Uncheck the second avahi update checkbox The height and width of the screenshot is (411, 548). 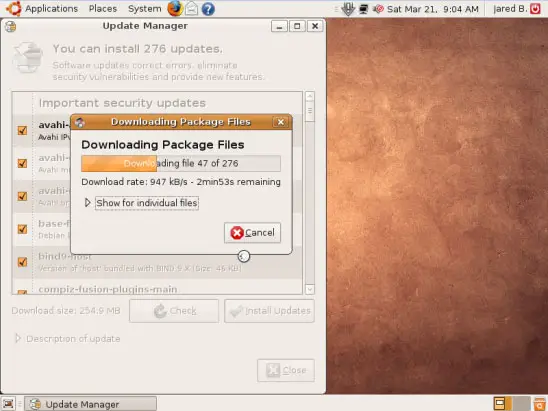point(22,163)
